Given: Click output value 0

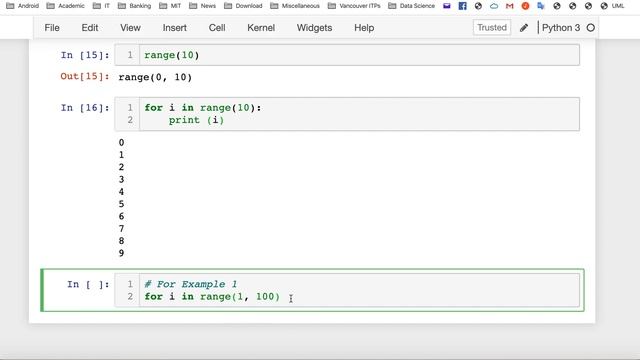Looking at the screenshot, I should pos(121,142).
